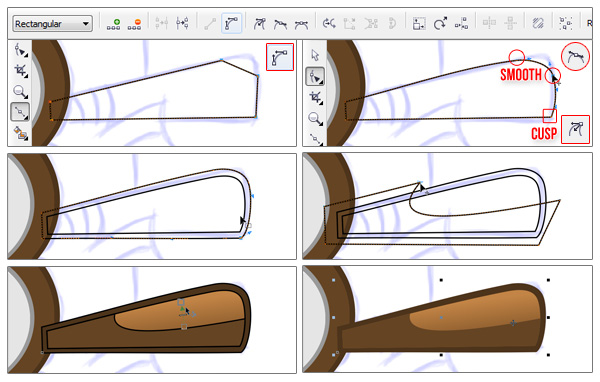Toggle highlighted Convert to curve in property bar
This screenshot has width=600, height=382.
231,24
